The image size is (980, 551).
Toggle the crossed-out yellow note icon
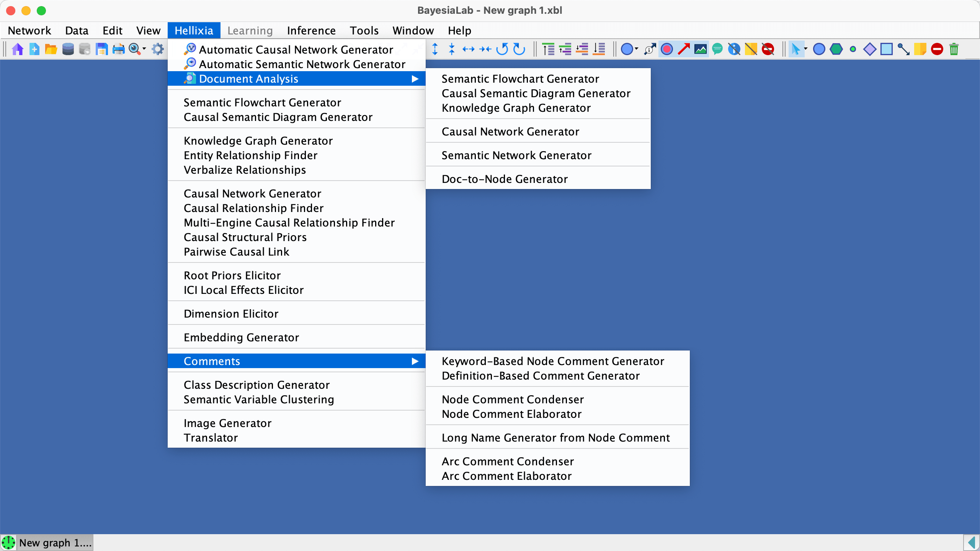tap(751, 49)
